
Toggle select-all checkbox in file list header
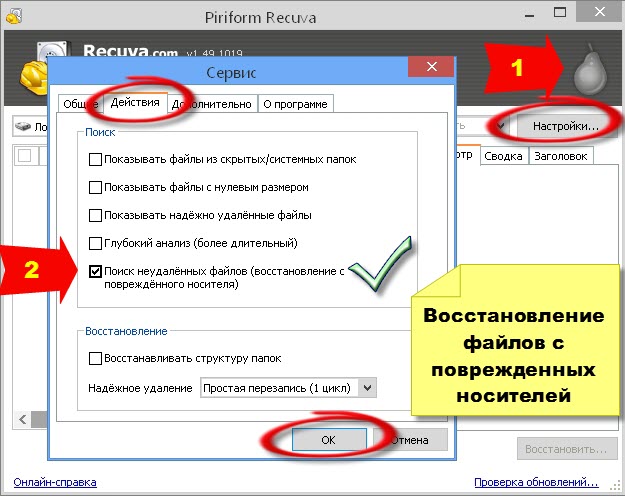[x=25, y=155]
